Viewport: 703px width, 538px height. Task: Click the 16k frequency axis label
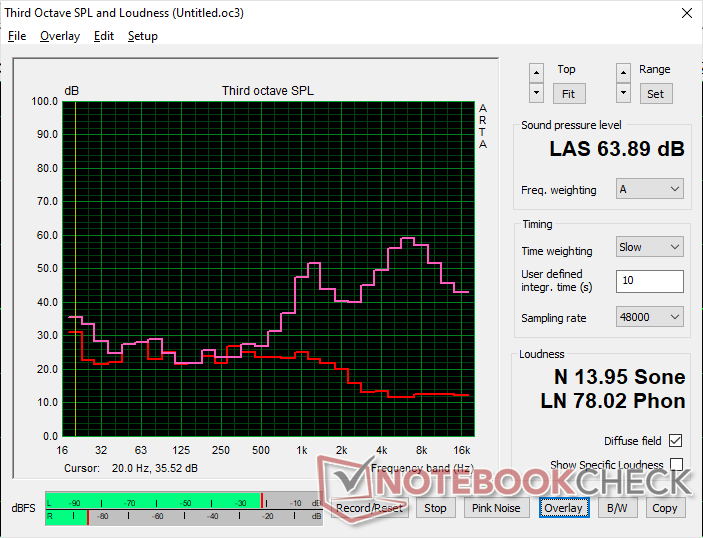click(461, 450)
